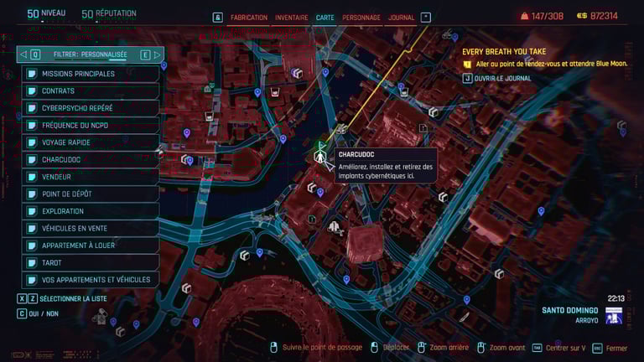Click the eurodollar currency icon

[x=582, y=16]
